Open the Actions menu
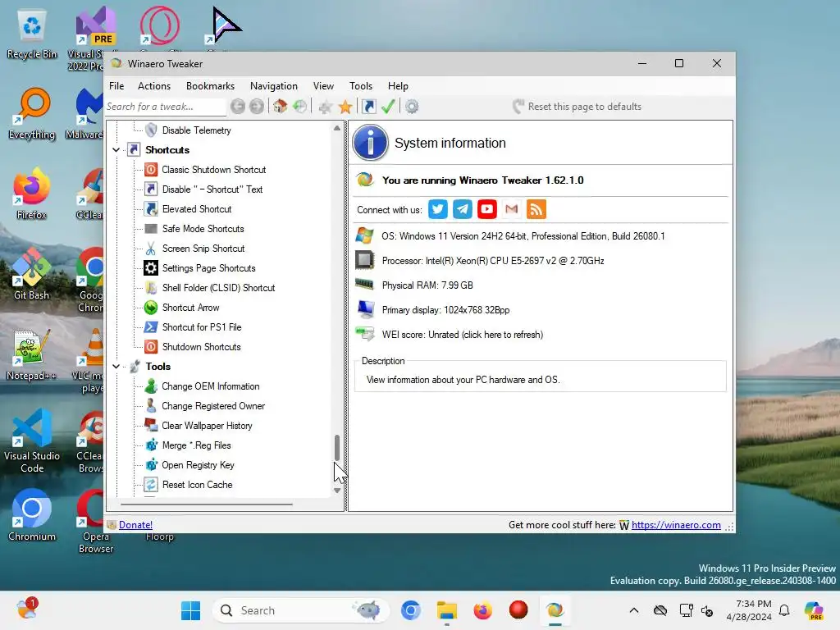 [x=154, y=86]
